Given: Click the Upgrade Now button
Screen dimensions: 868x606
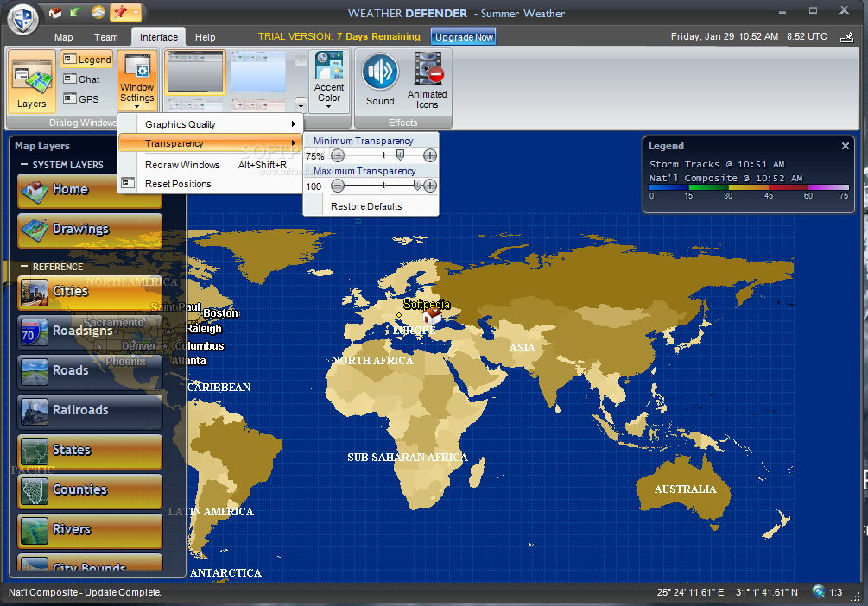Looking at the screenshot, I should pos(464,37).
